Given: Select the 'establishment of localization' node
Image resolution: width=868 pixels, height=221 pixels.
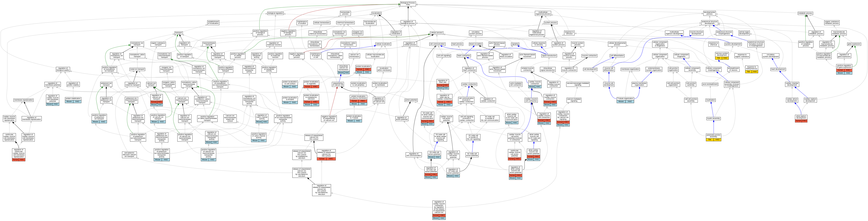Looking at the screenshot, I should coord(213,23).
